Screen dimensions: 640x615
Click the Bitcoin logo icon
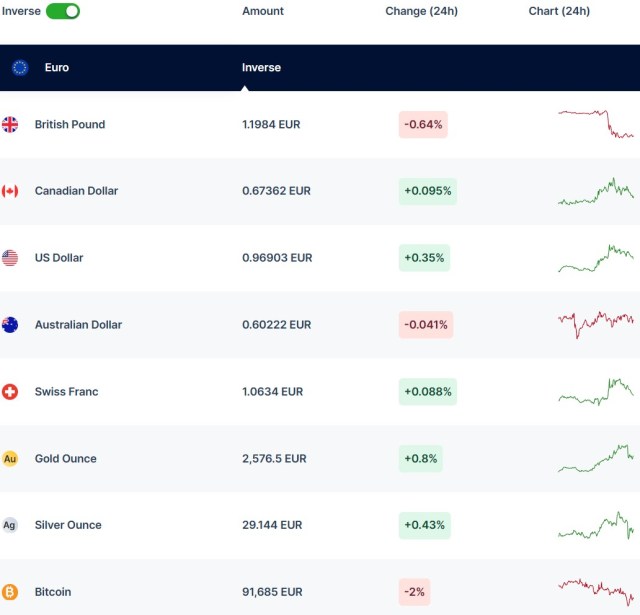[10, 592]
